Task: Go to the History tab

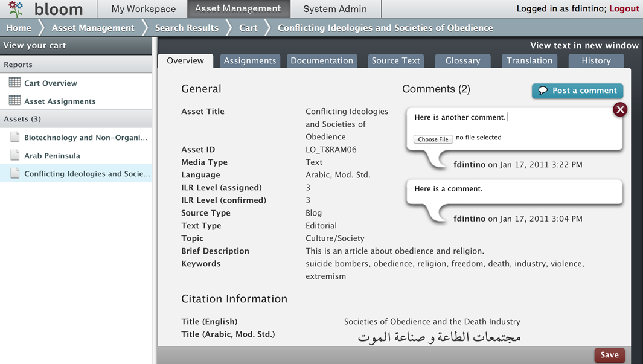Action: [x=596, y=60]
